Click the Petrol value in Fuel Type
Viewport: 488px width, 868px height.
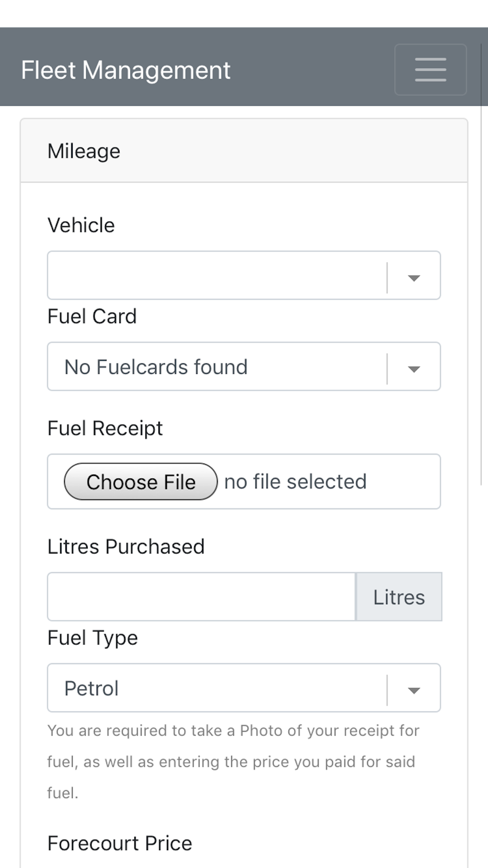pos(92,688)
